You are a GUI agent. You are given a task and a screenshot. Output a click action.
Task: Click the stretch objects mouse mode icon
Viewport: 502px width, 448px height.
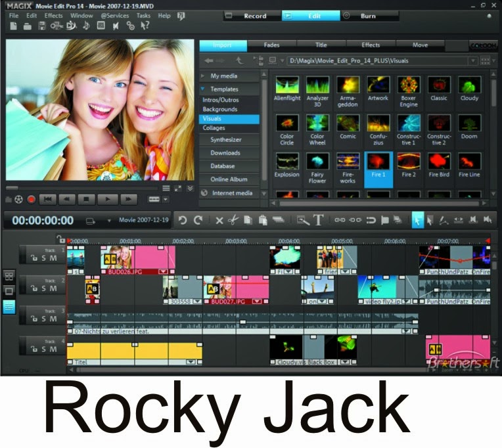click(459, 220)
